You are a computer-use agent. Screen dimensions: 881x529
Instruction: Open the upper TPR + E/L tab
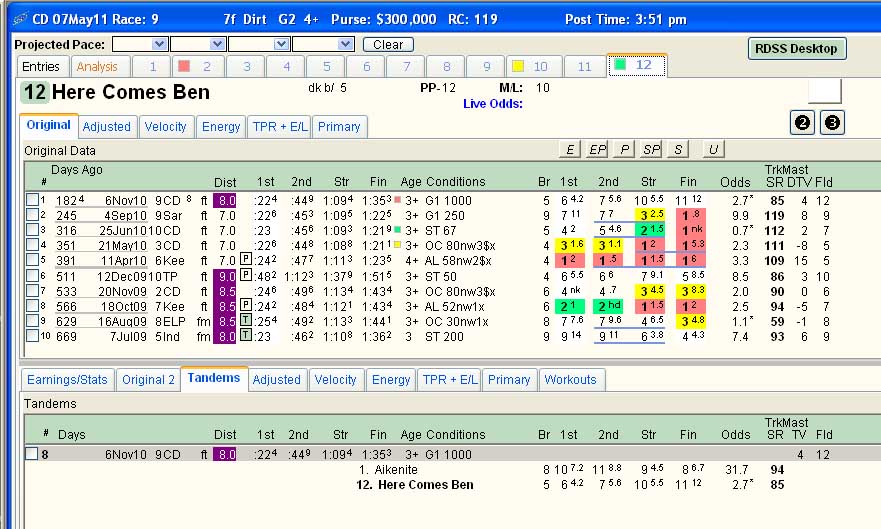pyautogui.click(x=279, y=126)
